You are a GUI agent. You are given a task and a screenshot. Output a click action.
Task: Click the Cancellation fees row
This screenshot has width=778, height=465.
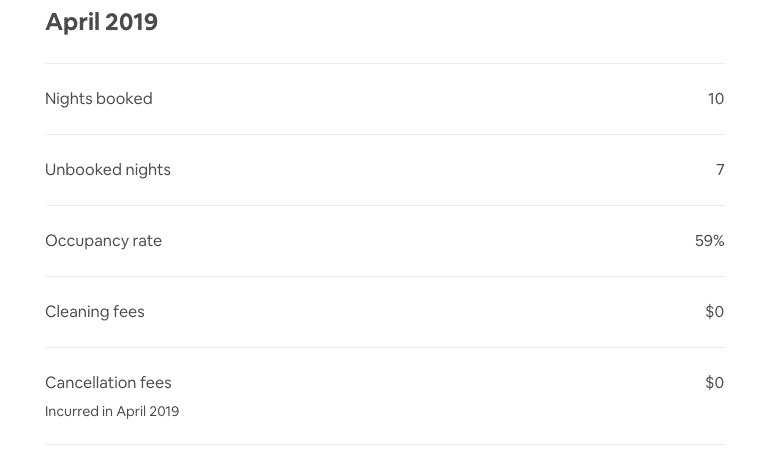[x=385, y=396]
